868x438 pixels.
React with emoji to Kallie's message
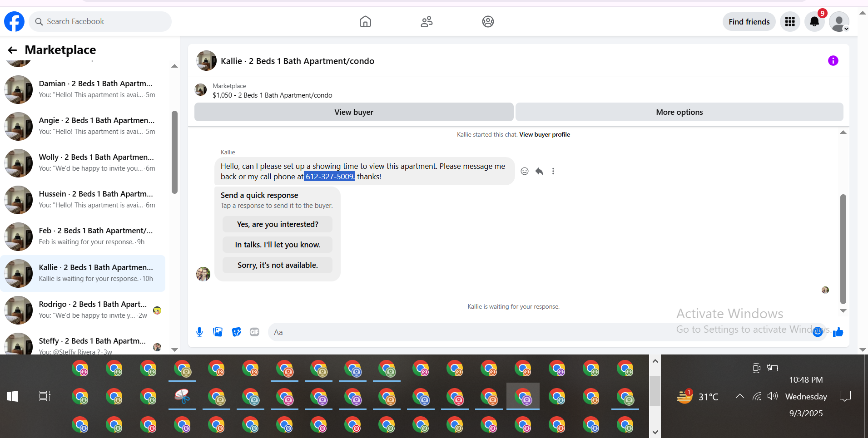(525, 171)
